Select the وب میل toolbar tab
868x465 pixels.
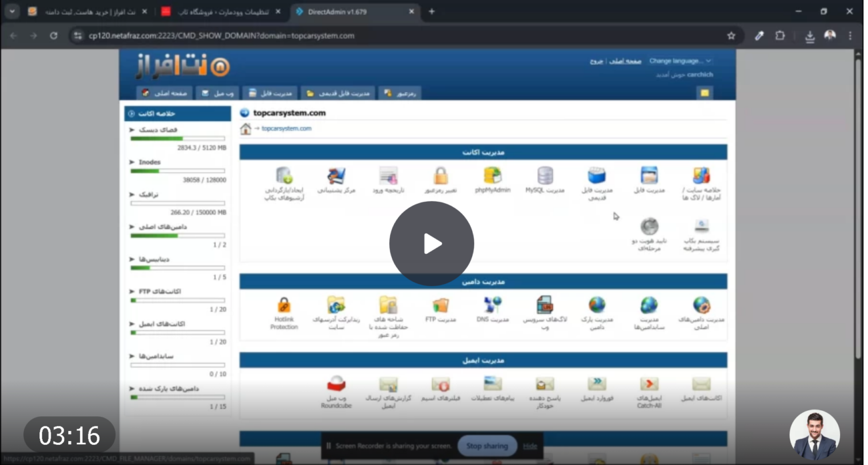pos(216,93)
